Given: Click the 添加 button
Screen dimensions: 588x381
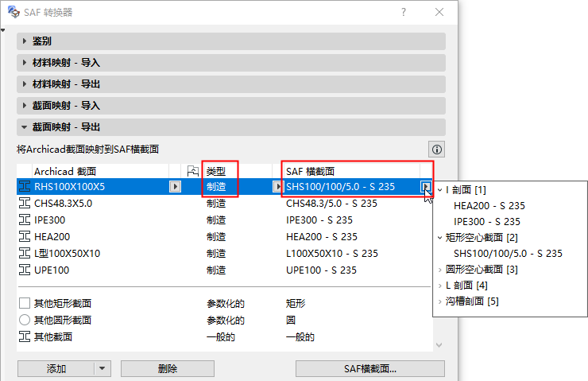Looking at the screenshot, I should tap(56, 368).
